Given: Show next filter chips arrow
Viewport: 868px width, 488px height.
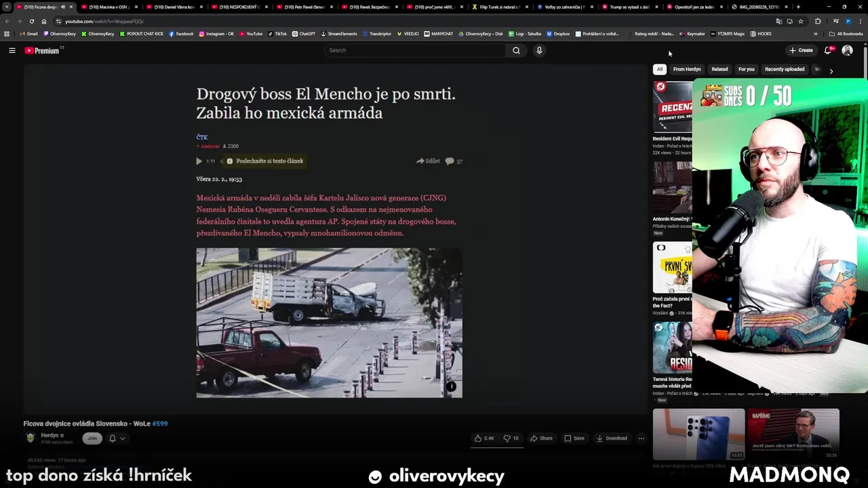Looking at the screenshot, I should click(831, 70).
